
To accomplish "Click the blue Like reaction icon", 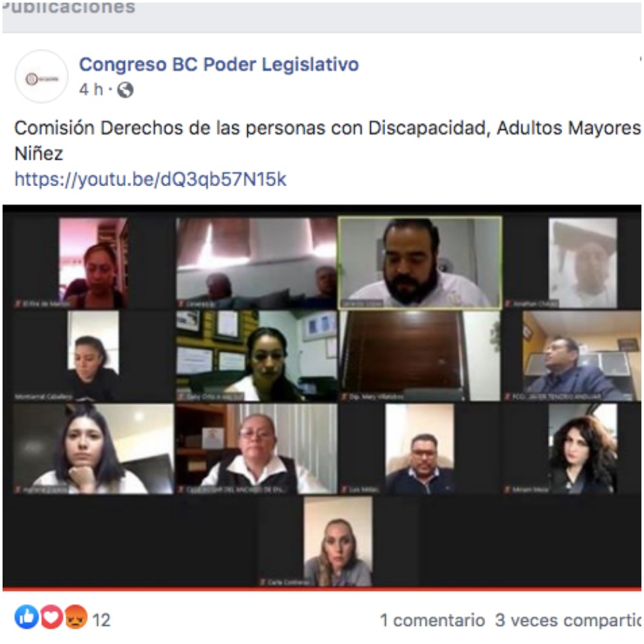I will click(x=26, y=616).
